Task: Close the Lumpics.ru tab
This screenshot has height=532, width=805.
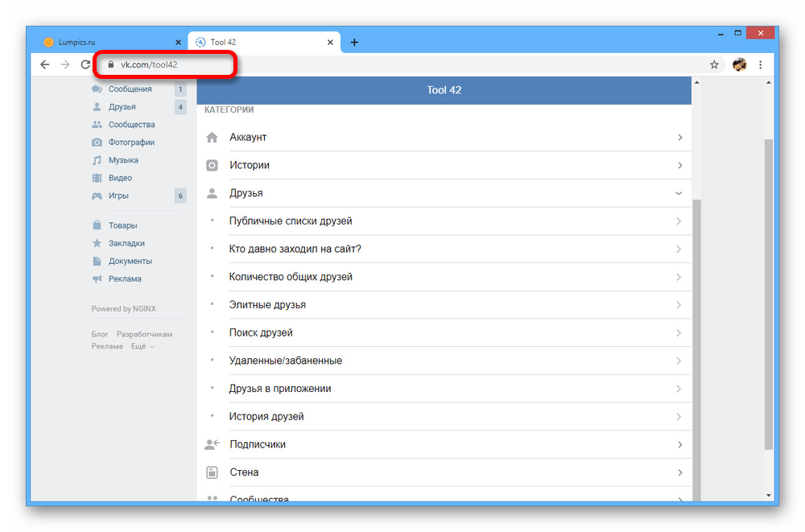Action: (178, 42)
